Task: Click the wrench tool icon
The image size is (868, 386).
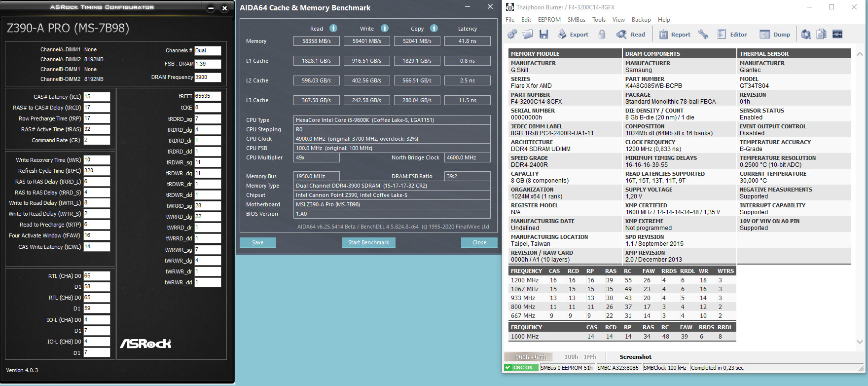Action: pos(703,34)
